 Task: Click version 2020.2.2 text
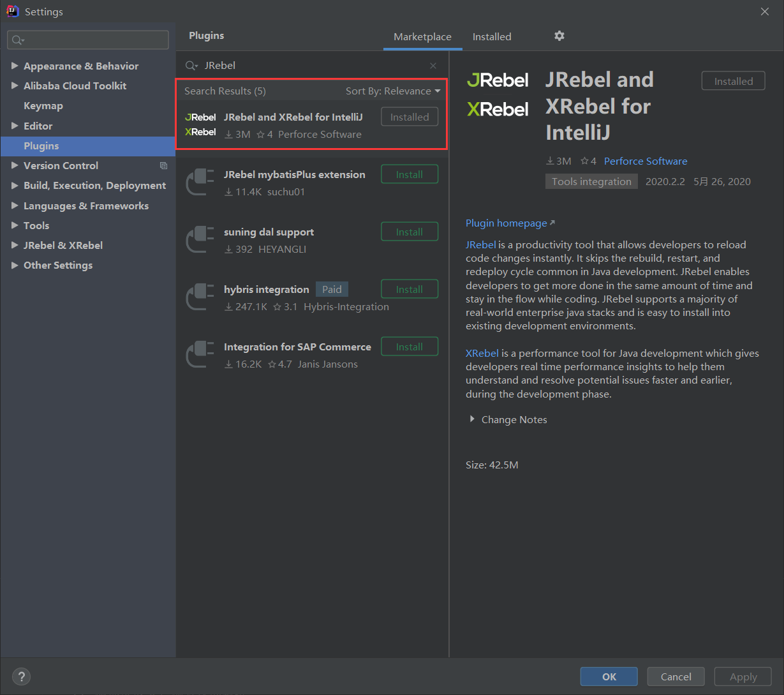tap(665, 181)
